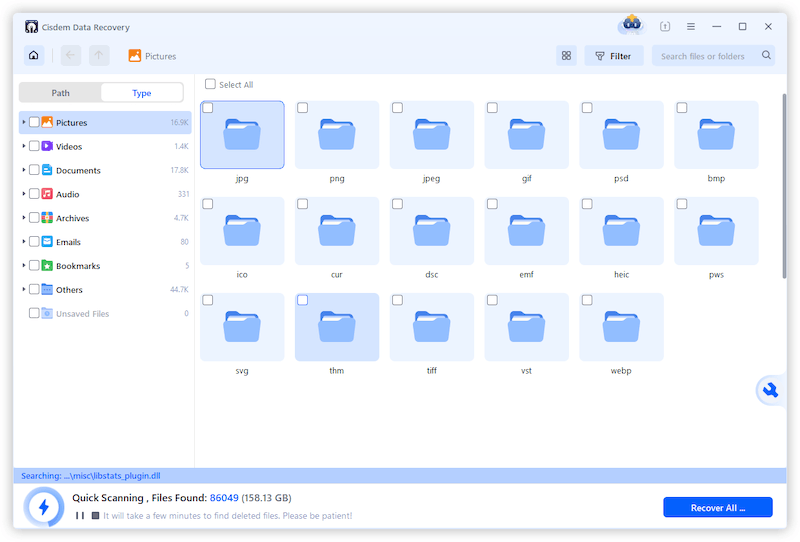Check the Others category checkbox
The height and width of the screenshot is (542, 800).
[x=34, y=289]
